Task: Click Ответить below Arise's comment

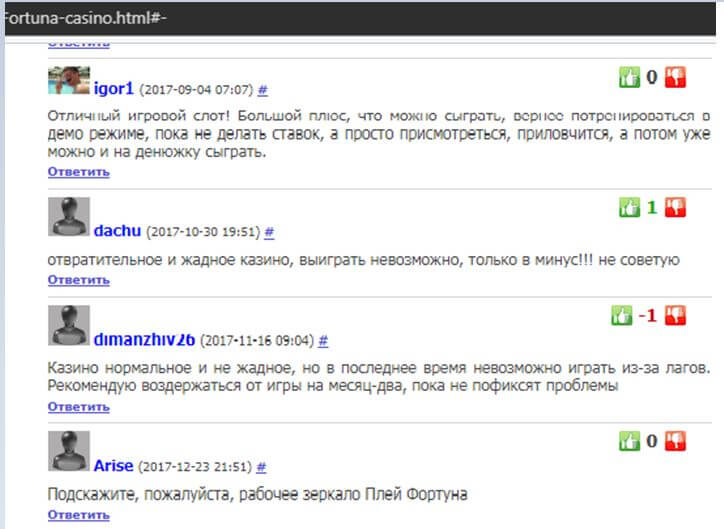Action: [79, 516]
